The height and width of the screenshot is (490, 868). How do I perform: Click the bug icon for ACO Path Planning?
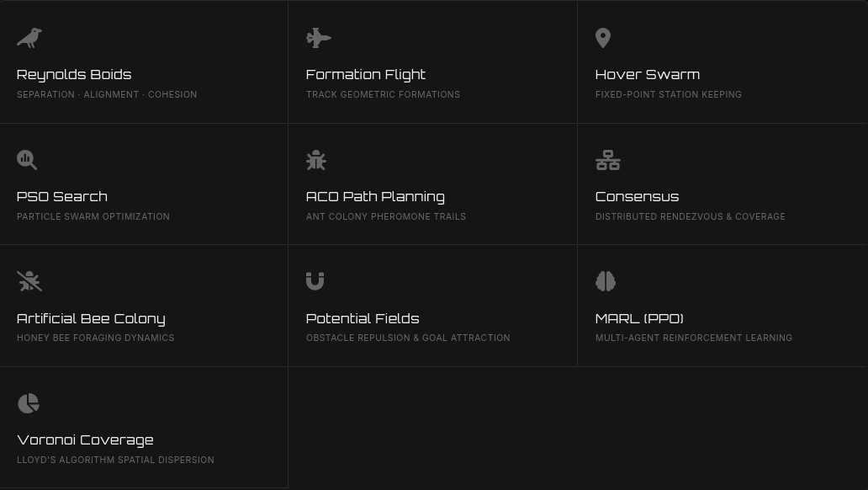click(x=316, y=160)
